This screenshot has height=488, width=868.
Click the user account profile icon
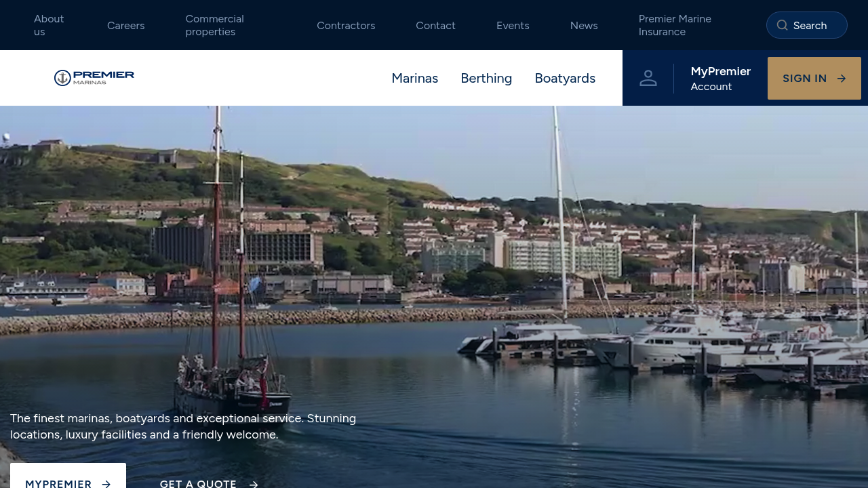click(648, 78)
